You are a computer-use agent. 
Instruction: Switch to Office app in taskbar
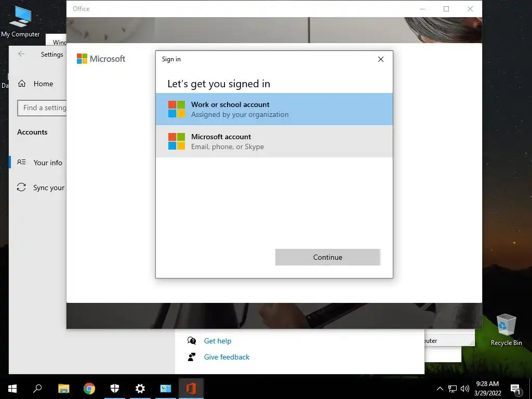(x=191, y=389)
